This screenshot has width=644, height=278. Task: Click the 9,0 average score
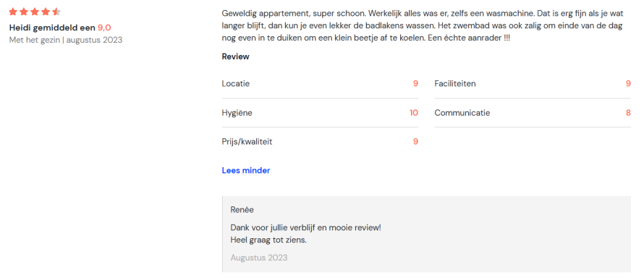click(x=104, y=28)
